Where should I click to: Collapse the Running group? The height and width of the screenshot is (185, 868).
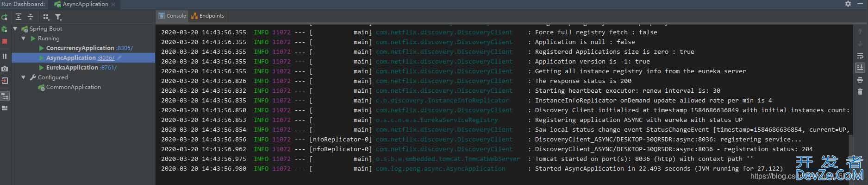coord(23,38)
